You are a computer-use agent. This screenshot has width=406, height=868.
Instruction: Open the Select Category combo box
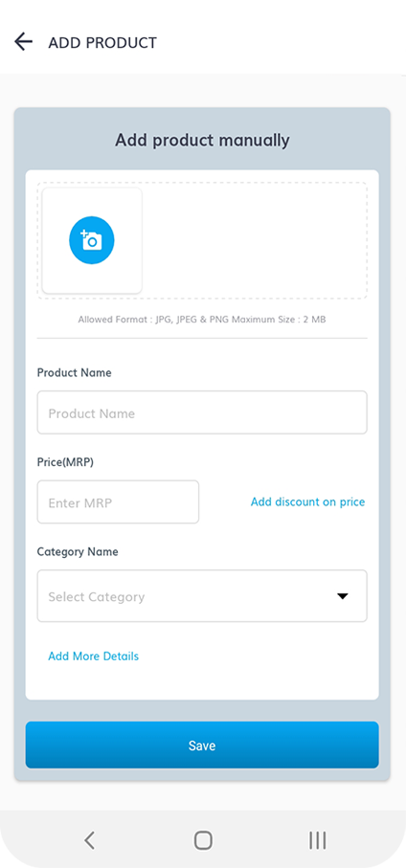pyautogui.click(x=202, y=596)
